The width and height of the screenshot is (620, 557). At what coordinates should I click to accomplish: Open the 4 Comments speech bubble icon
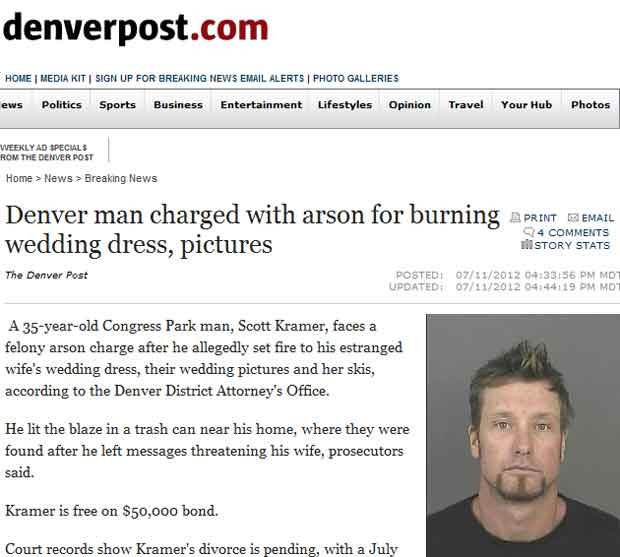click(x=528, y=232)
